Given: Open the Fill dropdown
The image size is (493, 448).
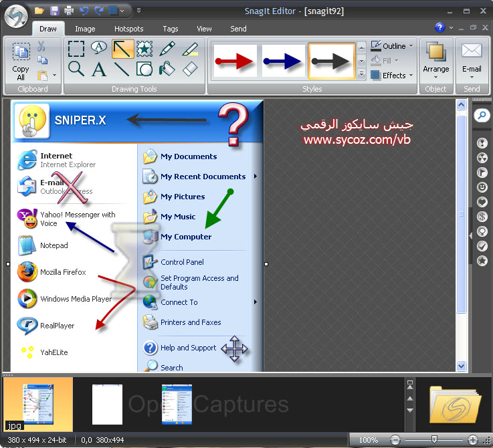Looking at the screenshot, I should 384,60.
